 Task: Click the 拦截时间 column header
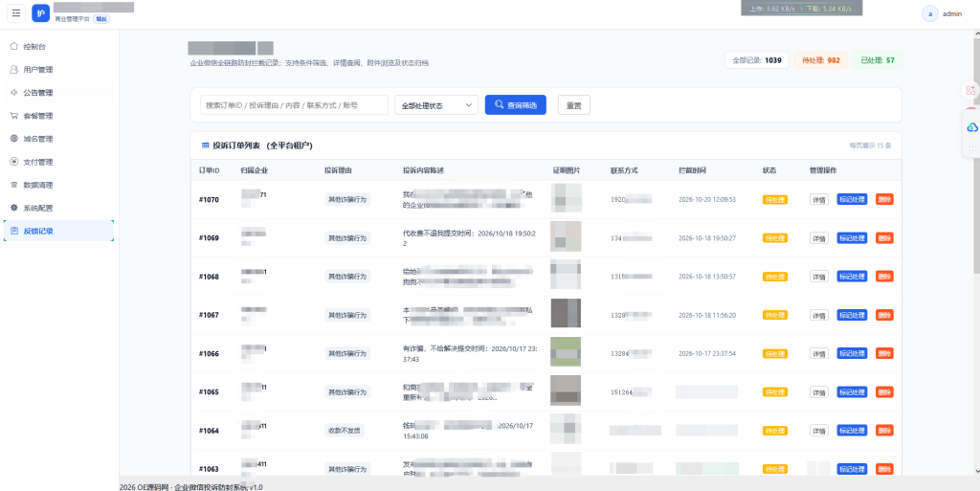point(693,170)
